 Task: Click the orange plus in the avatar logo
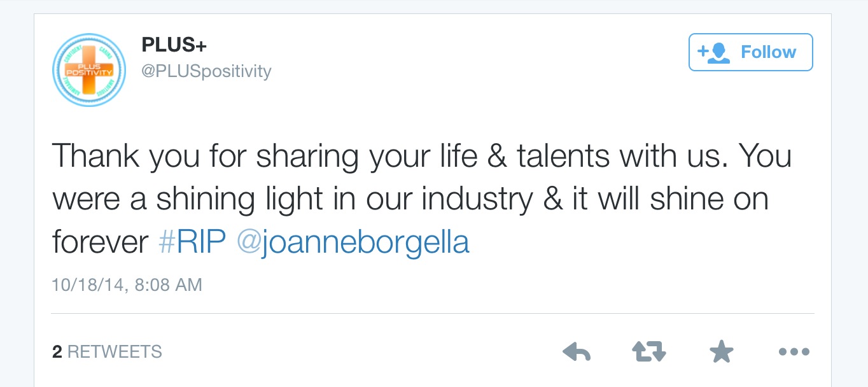coord(88,69)
